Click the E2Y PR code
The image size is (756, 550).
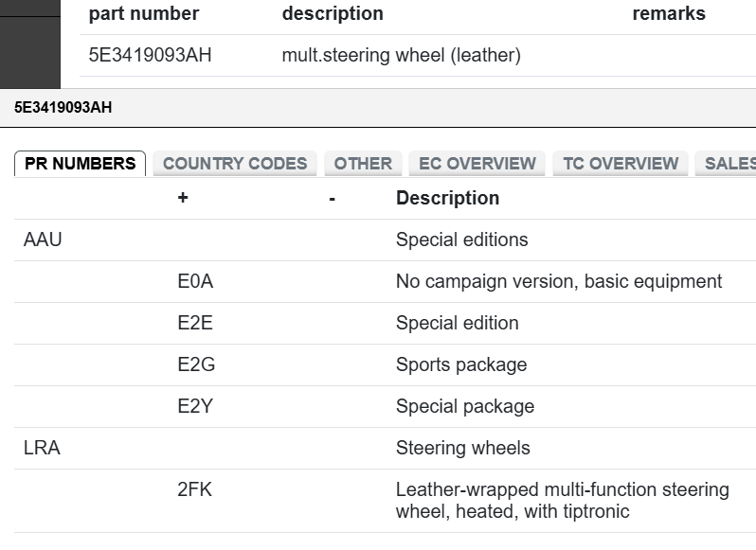(x=195, y=406)
